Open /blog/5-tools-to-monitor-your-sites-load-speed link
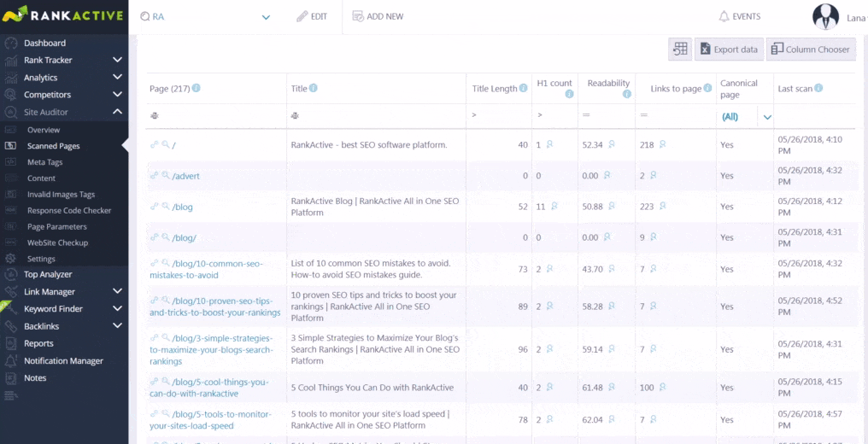 (210, 420)
